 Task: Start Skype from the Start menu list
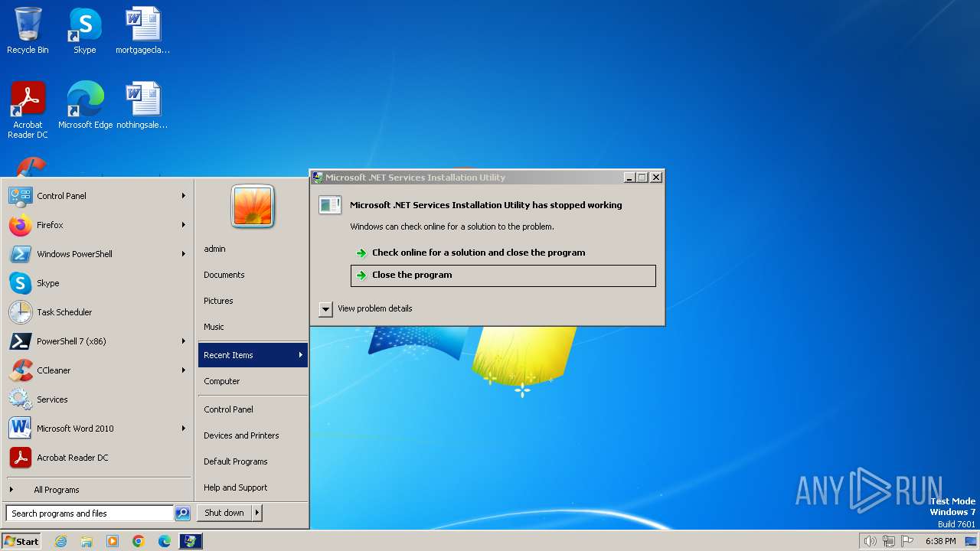(x=97, y=283)
